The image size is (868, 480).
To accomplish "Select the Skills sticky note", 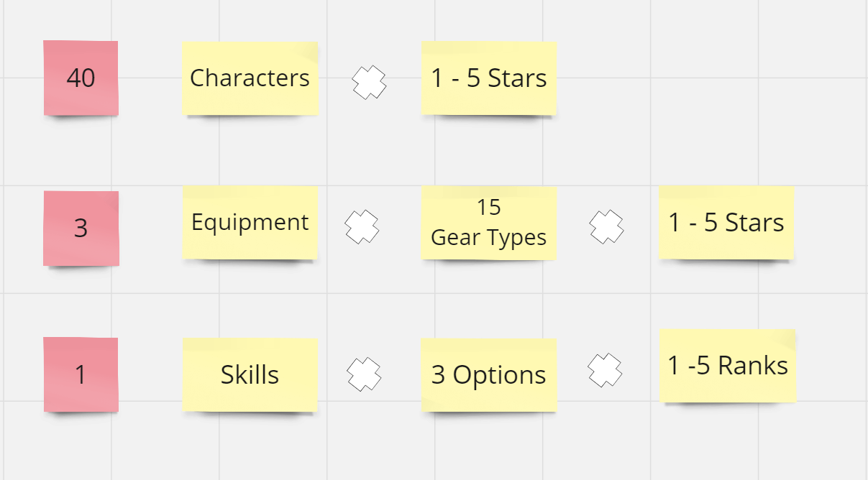I will click(x=250, y=375).
